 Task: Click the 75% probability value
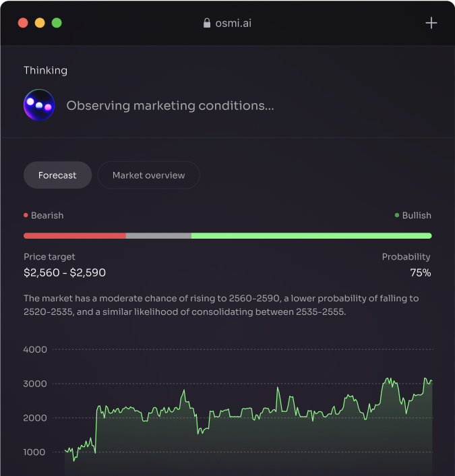pyautogui.click(x=420, y=273)
